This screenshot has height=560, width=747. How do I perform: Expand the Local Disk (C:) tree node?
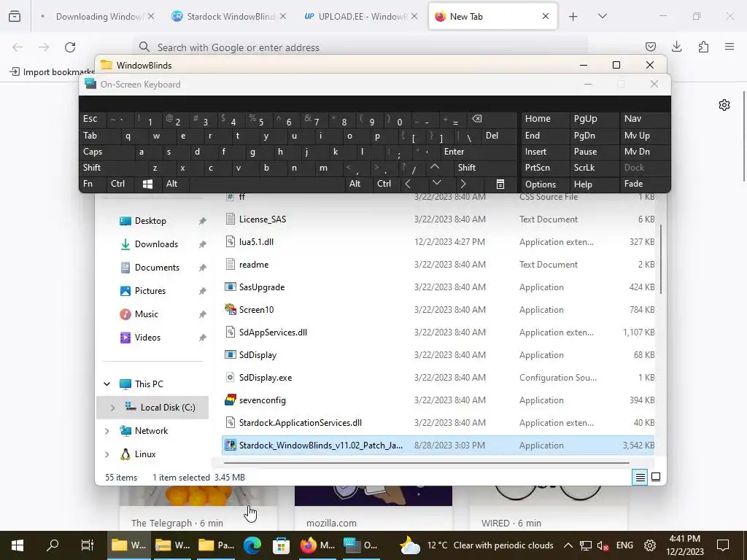tap(112, 408)
